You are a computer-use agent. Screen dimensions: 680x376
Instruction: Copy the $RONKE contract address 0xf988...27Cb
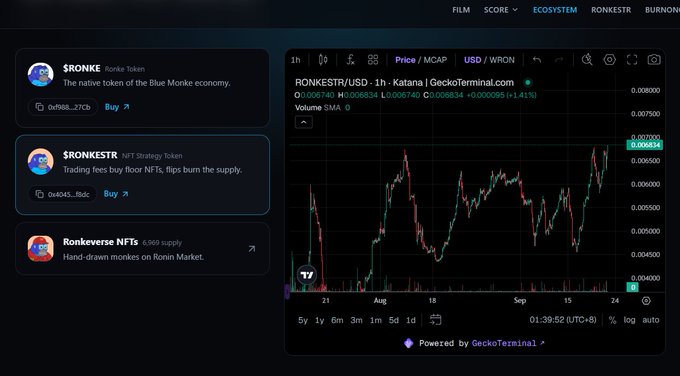tap(63, 107)
